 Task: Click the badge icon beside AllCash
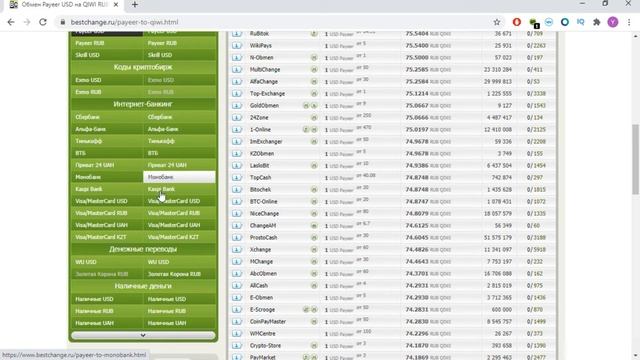pos(314,286)
